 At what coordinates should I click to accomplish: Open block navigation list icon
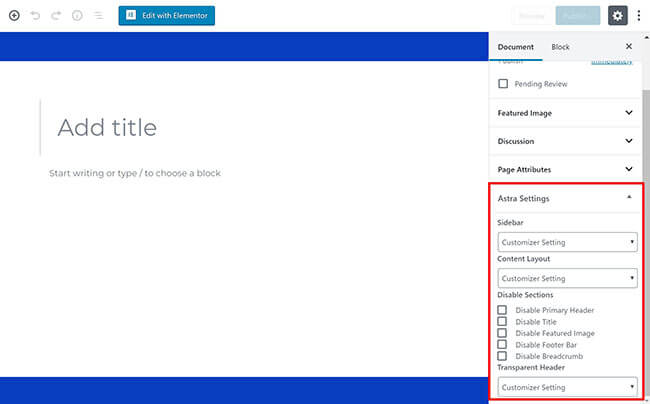98,16
